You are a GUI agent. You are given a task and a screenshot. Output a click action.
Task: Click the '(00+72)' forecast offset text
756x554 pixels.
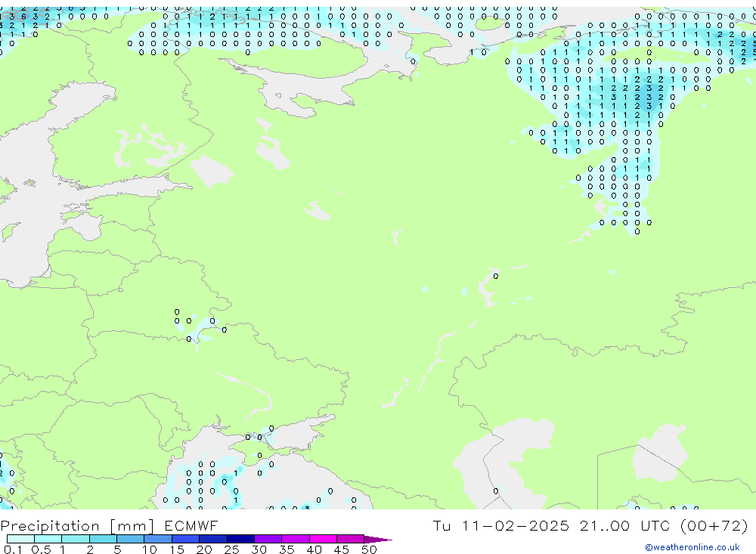pos(714,525)
